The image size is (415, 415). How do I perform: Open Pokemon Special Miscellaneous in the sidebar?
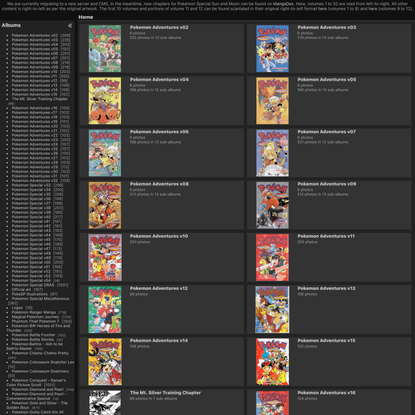pyautogui.click(x=40, y=299)
